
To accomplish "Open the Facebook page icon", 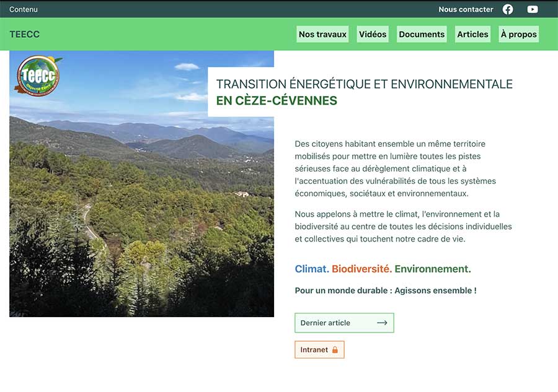I will click(x=508, y=9).
